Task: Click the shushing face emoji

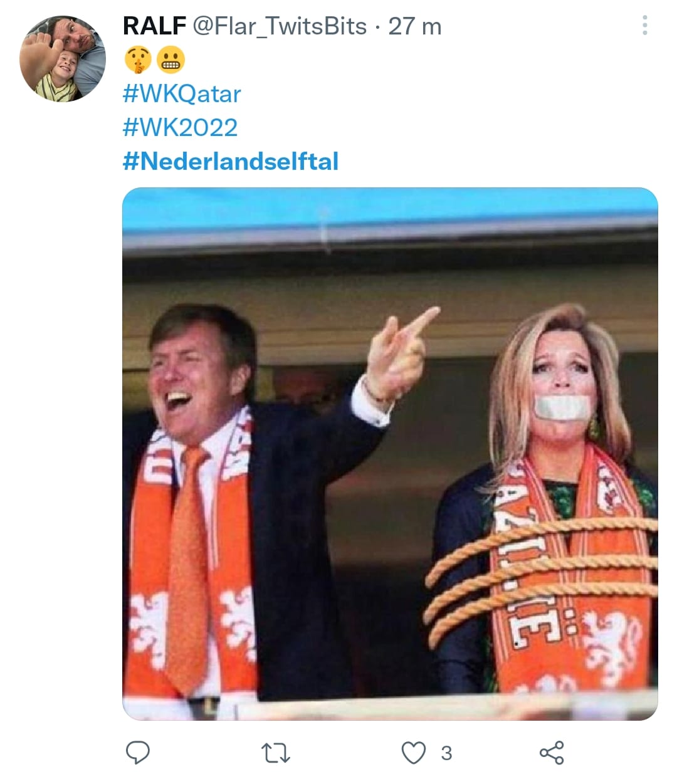Action: pyautogui.click(x=137, y=60)
